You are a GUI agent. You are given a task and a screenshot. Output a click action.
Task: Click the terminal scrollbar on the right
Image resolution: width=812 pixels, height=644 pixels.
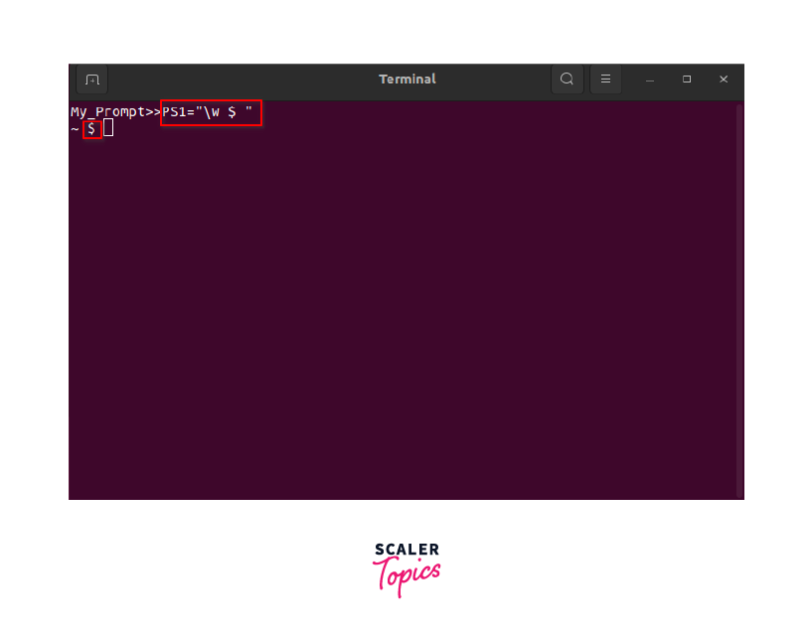pos(738,298)
